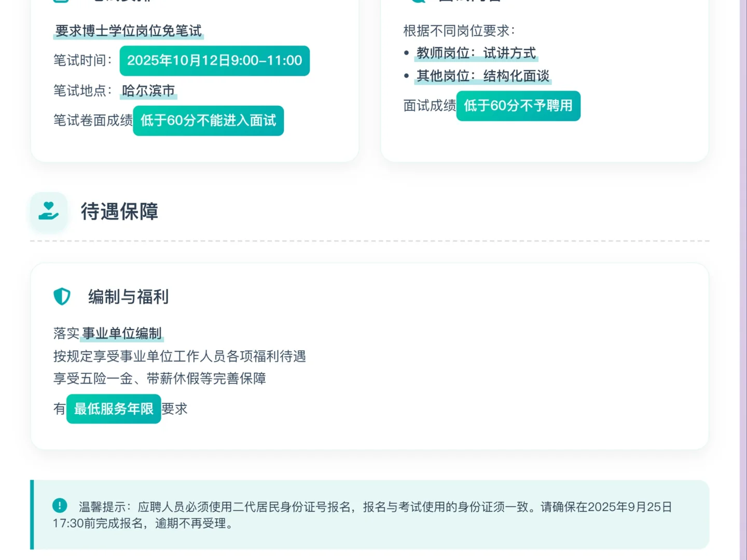Click the highlighted 哈尔滨市 location text
Viewport: 747px width, 560px height.
pyautogui.click(x=148, y=91)
